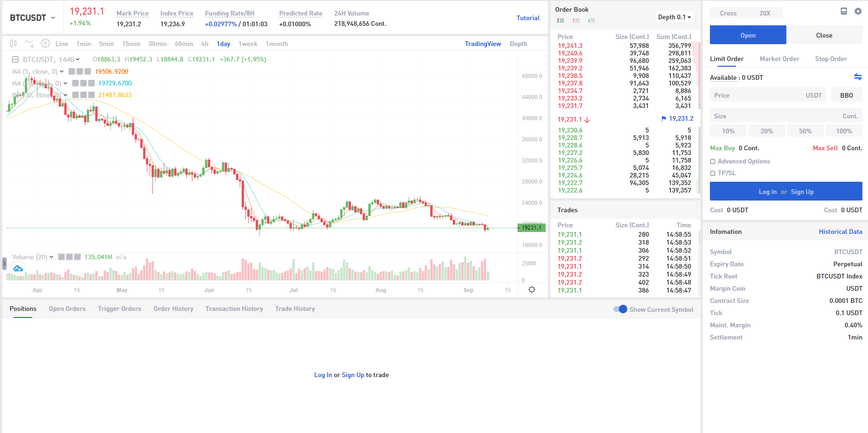868x433 pixels.
Task: Open the Order History tab
Action: [173, 309]
